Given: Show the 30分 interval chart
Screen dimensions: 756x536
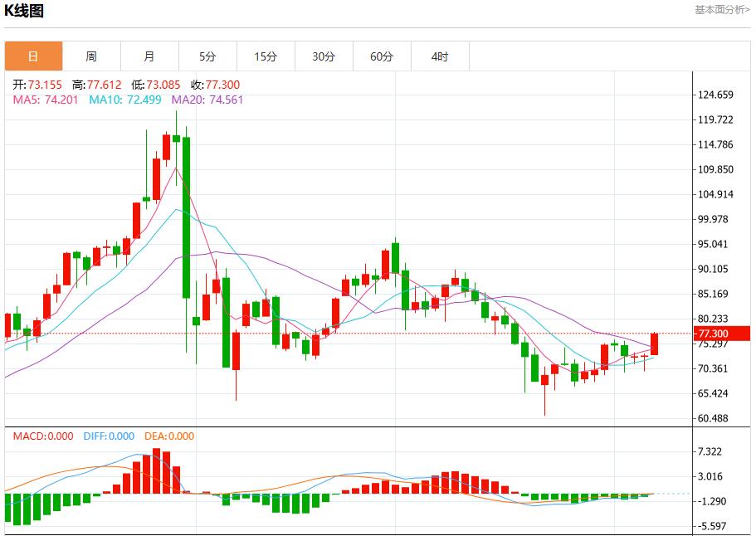Looking at the screenshot, I should pyautogui.click(x=324, y=56).
